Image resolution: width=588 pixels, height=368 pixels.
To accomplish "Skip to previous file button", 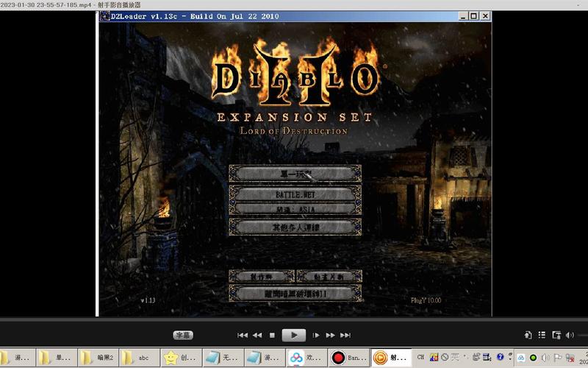I will tap(243, 336).
